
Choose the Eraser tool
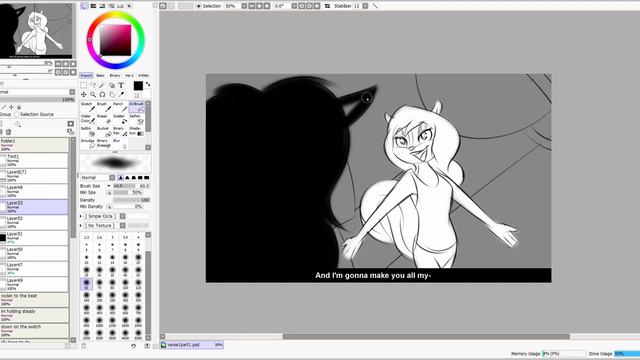[104, 119]
